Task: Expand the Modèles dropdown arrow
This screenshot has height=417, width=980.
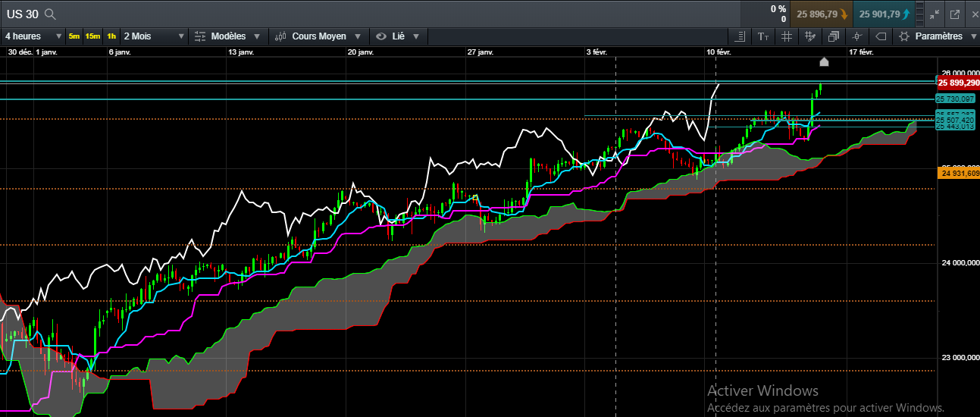Action: click(x=257, y=36)
